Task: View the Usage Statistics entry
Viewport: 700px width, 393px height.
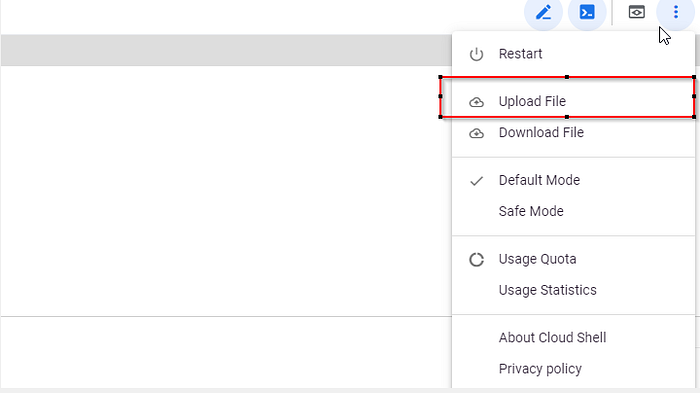Action: point(573,290)
